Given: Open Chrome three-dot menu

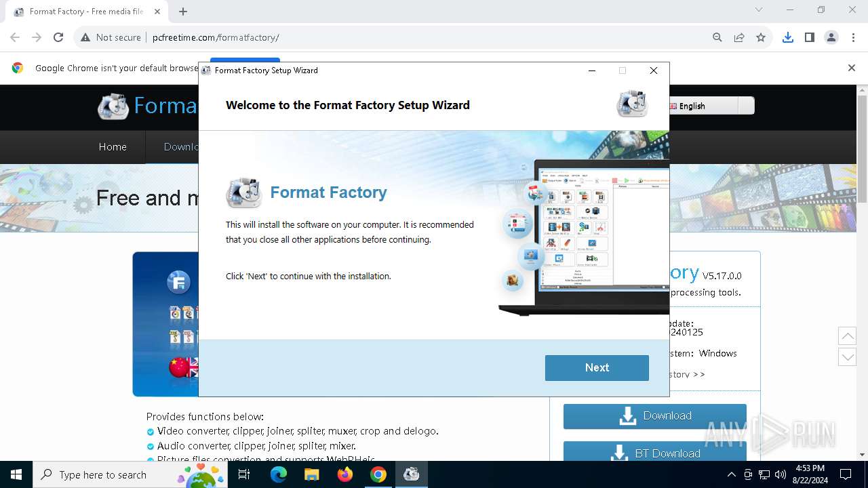Looking at the screenshot, I should (853, 37).
